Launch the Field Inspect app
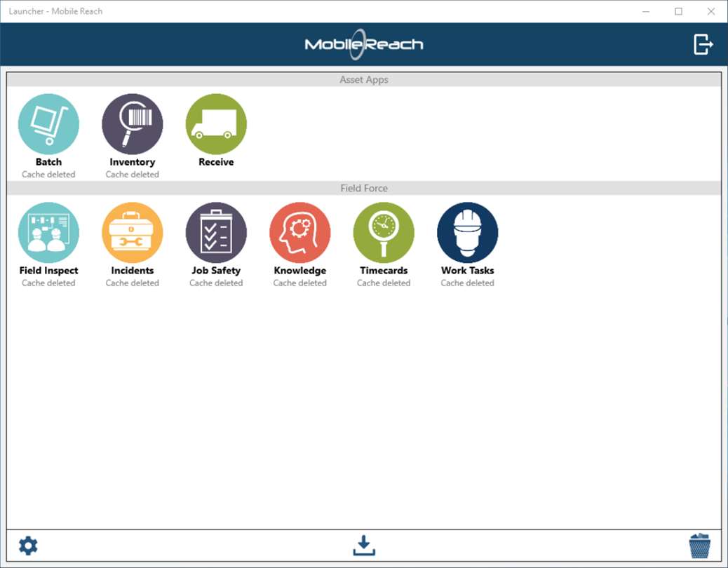 [x=48, y=233]
